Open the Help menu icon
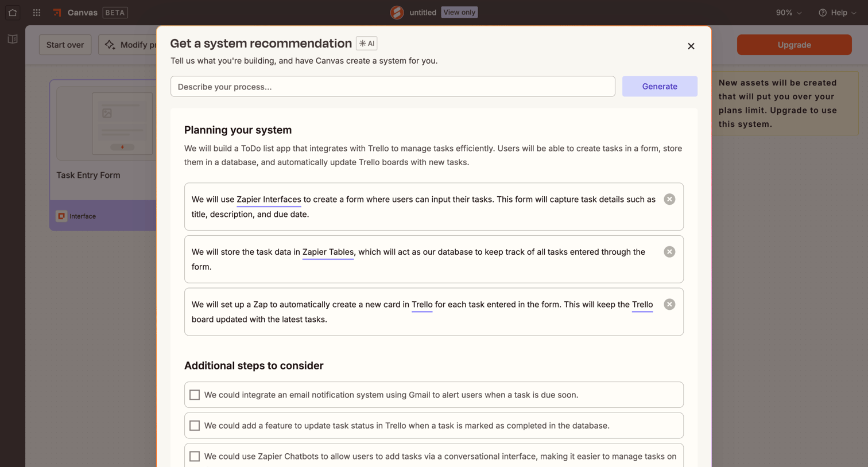The width and height of the screenshot is (868, 467). click(x=823, y=12)
